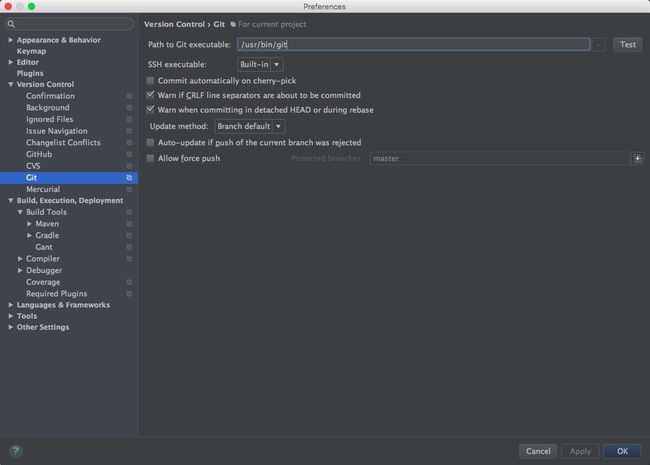Uncheck Warn if CRLF line separators option
Screen dimensions: 650x465
click(150, 95)
